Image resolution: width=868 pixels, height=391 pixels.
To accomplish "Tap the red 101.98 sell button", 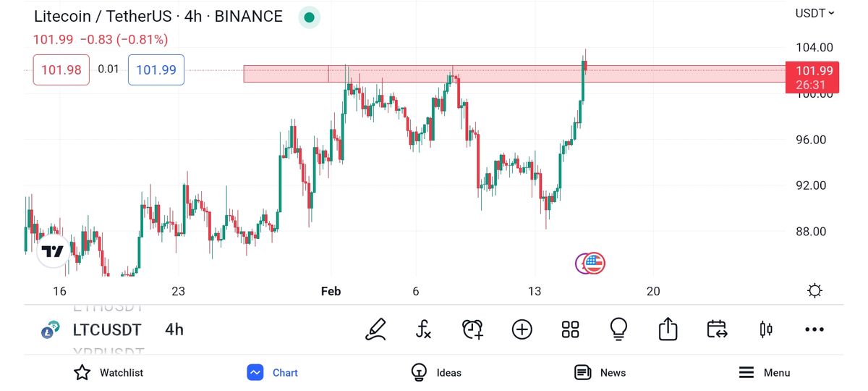I will coord(61,70).
